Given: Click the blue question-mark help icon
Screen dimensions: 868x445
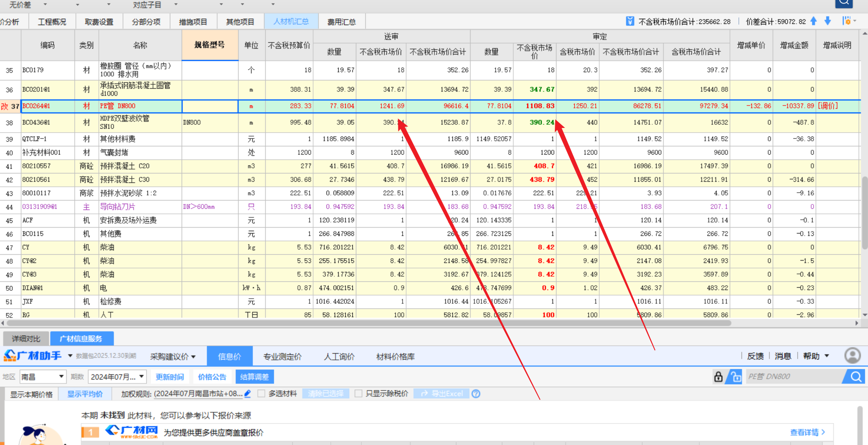Looking at the screenshot, I should click(476, 394).
